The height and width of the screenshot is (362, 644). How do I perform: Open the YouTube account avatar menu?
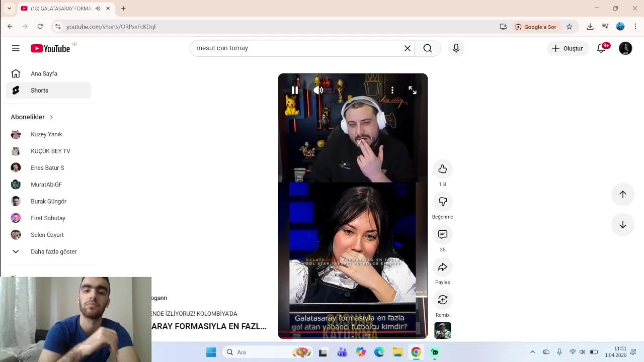click(x=625, y=48)
